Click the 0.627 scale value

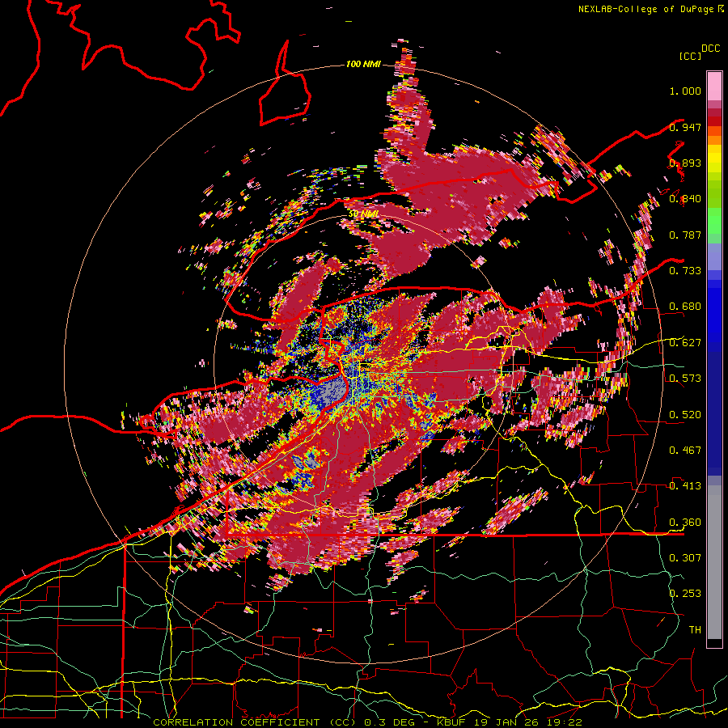pyautogui.click(x=685, y=343)
